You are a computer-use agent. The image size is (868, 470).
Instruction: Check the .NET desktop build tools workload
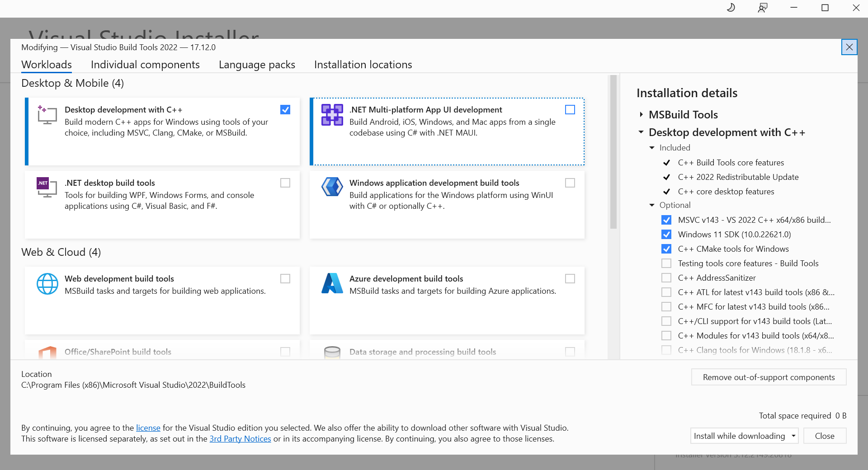[x=285, y=183]
